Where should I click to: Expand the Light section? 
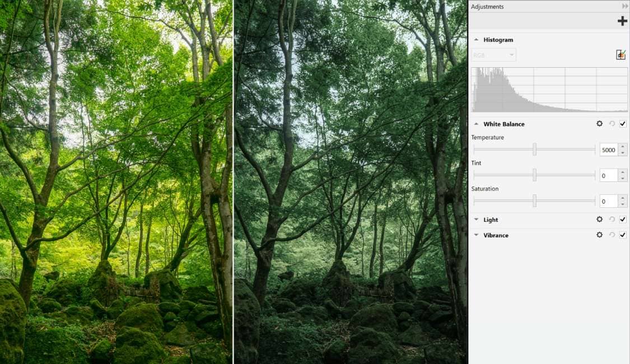point(476,220)
